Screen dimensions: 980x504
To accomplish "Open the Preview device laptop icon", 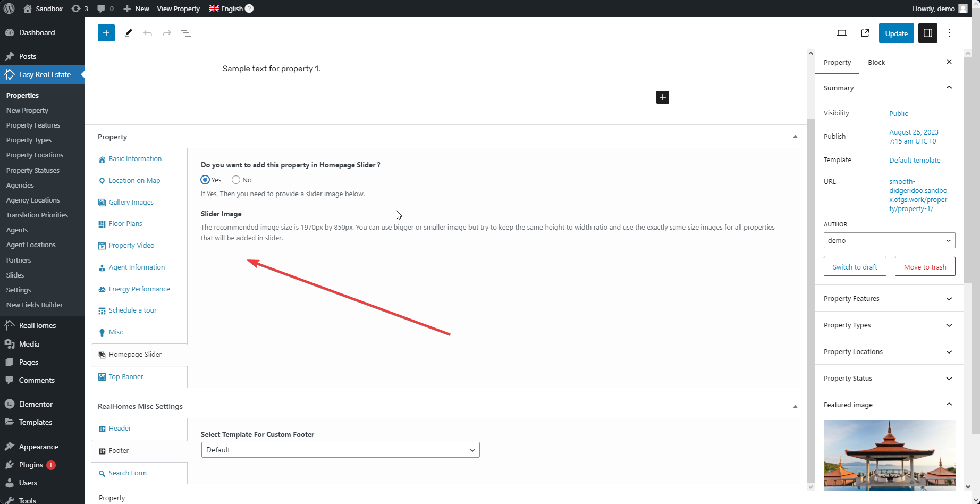I will pos(842,33).
